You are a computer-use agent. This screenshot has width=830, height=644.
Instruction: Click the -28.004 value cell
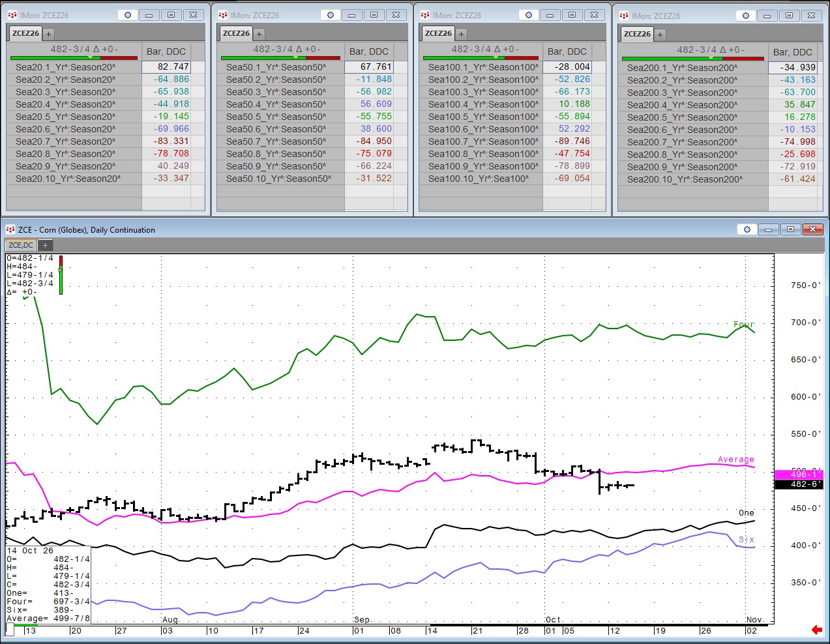coord(567,66)
